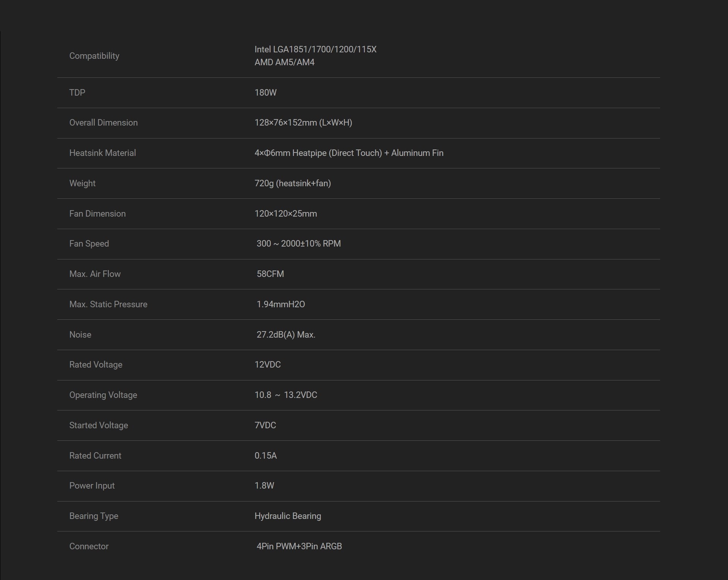
Task: Click the Max. Air Flow value 58CFM
Action: [x=270, y=274]
